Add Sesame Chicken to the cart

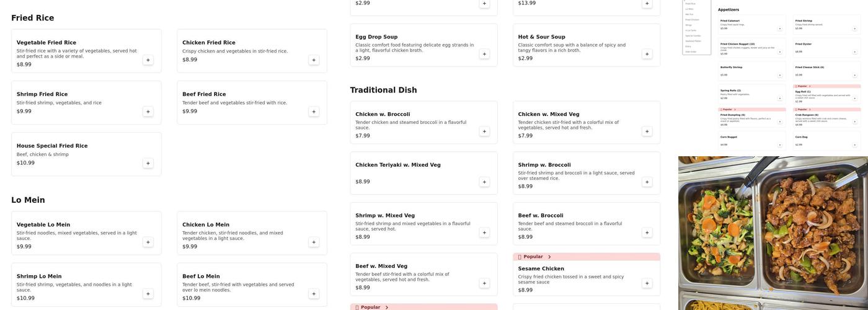pyautogui.click(x=647, y=283)
